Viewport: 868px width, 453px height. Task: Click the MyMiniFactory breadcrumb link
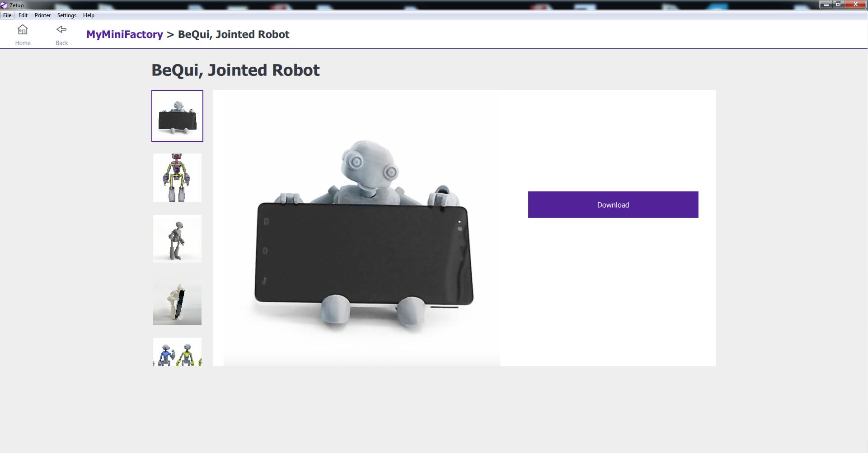124,34
